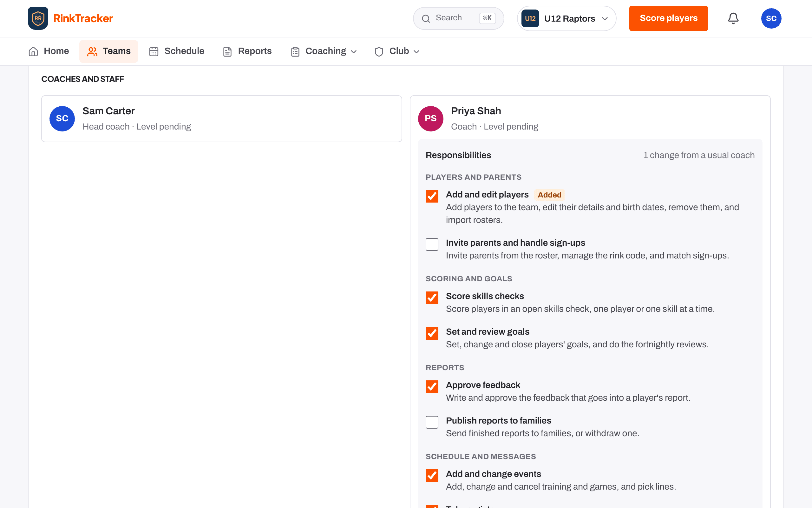This screenshot has width=812, height=508.
Task: Open the U12 Raptors team switcher
Action: (x=566, y=18)
